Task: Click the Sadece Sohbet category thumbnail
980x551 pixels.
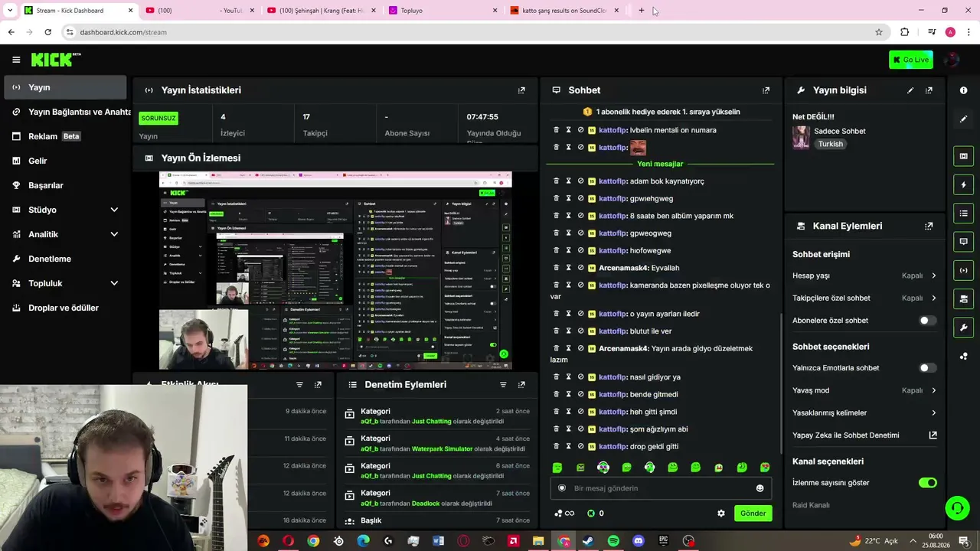Action: coord(801,137)
